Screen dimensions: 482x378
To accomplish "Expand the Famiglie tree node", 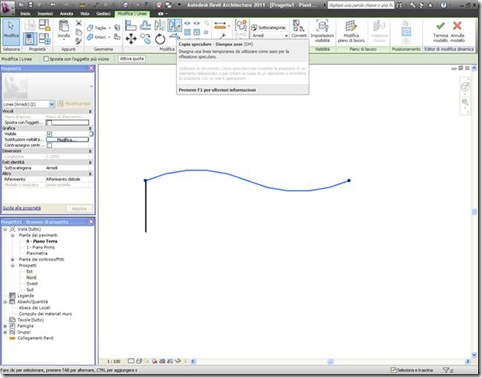I will (5, 326).
